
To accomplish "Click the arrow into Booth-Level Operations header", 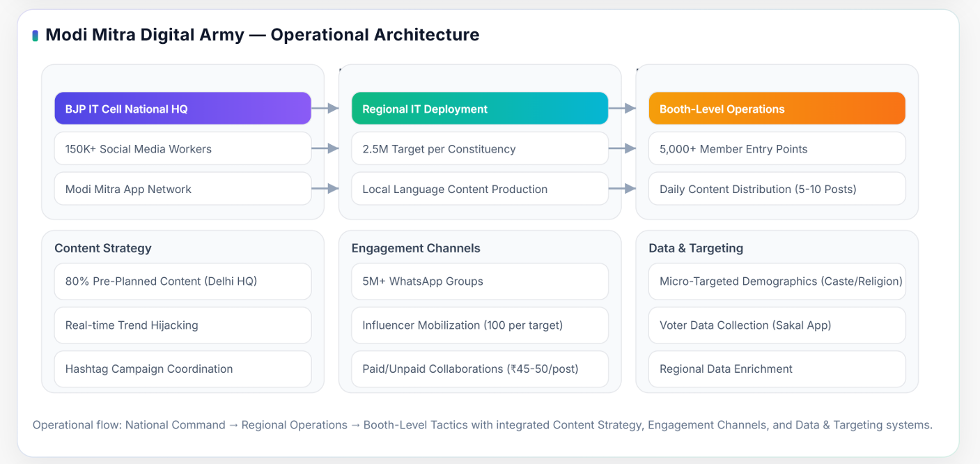I will click(629, 108).
